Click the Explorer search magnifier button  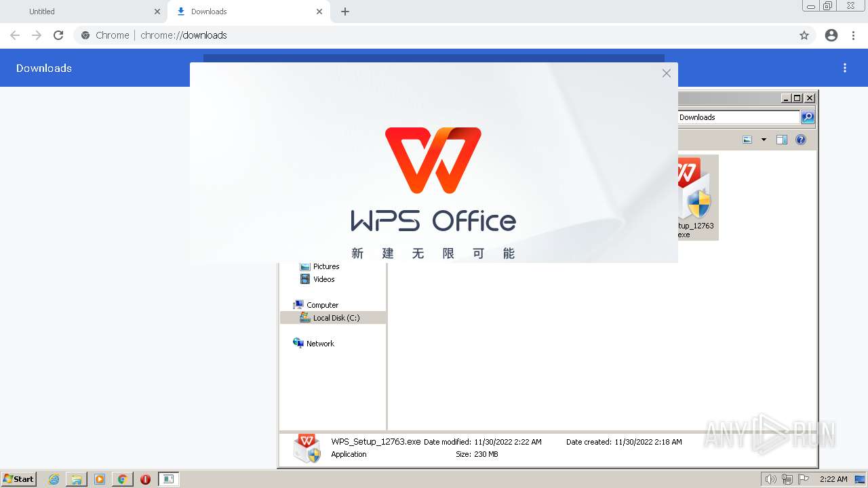click(808, 117)
